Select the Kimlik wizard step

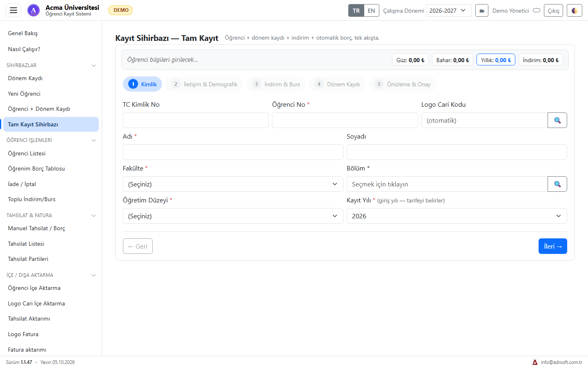pos(143,84)
